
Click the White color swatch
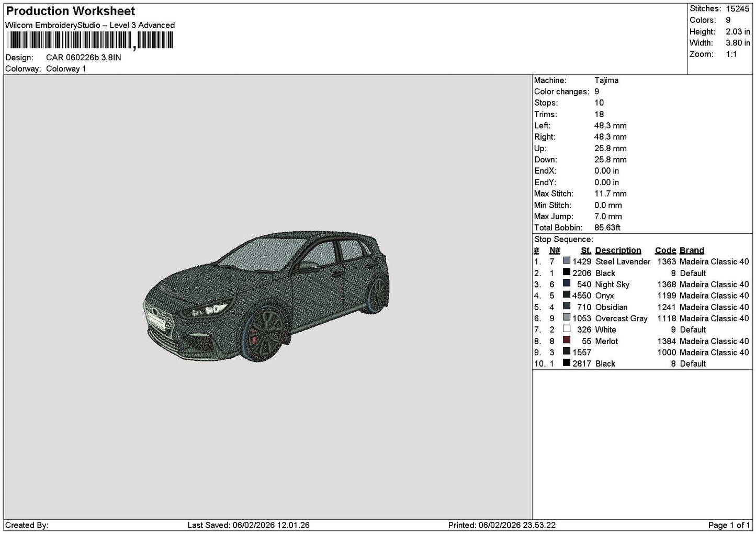coord(566,328)
